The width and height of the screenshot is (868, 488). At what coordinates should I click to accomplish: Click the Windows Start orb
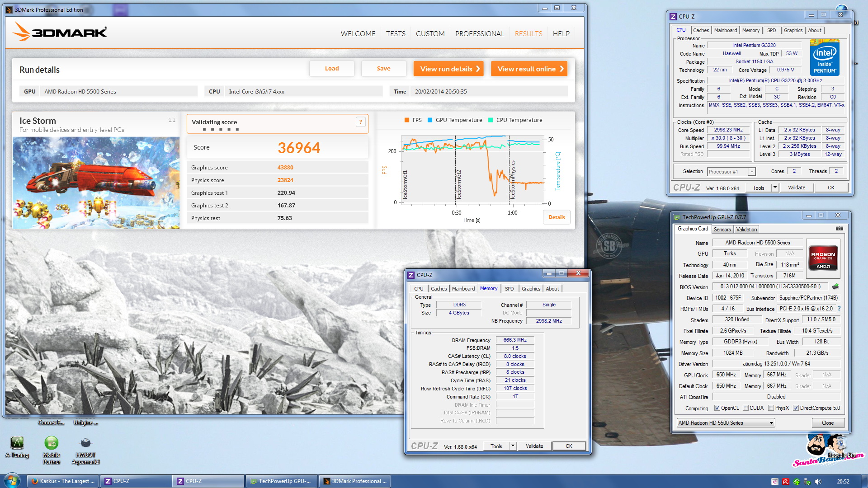tap(12, 481)
